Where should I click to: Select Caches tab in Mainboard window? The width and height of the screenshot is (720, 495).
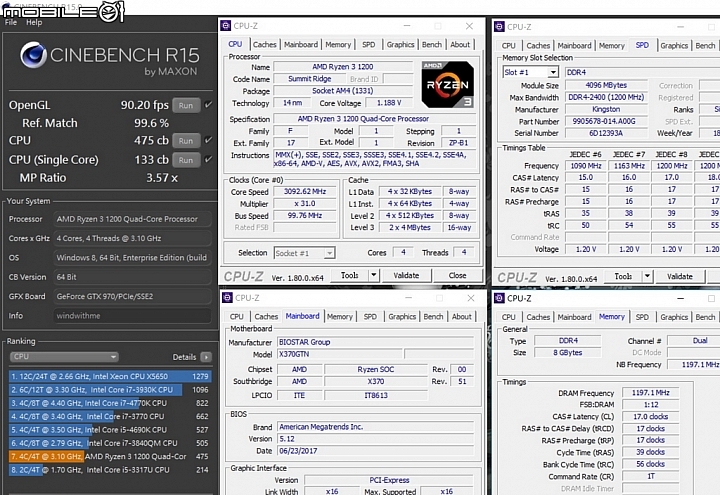pyautogui.click(x=266, y=316)
